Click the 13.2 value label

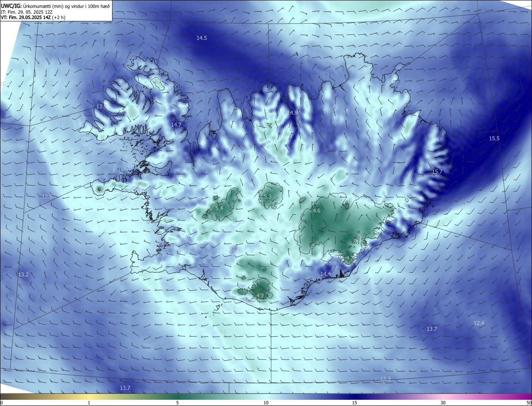pos(23,274)
